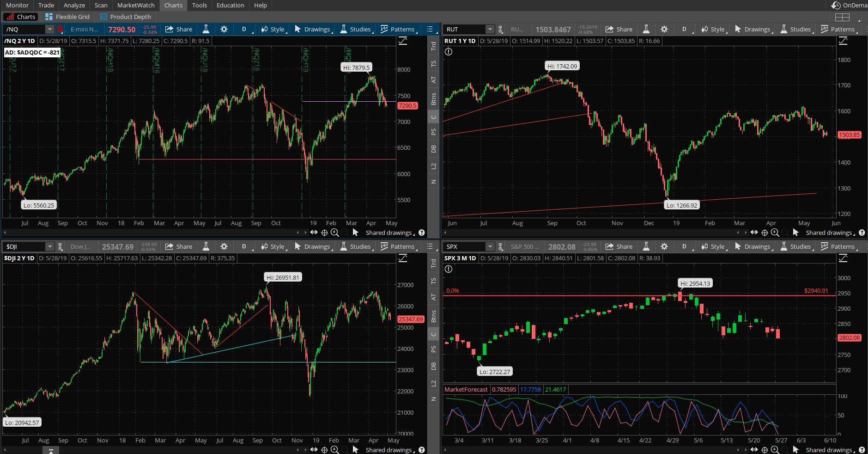Click zoom-in magnifier under SPX chart
Image resolution: width=868 pixels, height=454 pixels.
coord(775,450)
